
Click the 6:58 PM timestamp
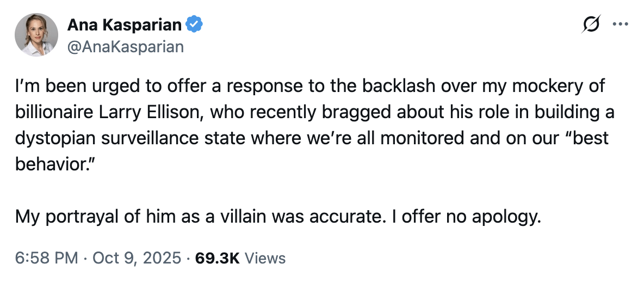coord(47,258)
